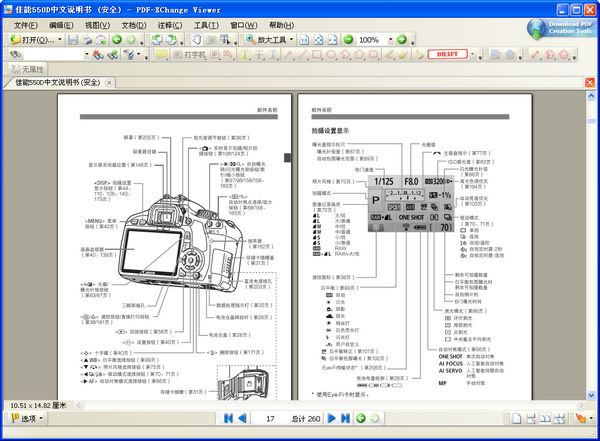Rotate view counter-clockwise icon
This screenshot has height=441, width=600.
tap(157, 39)
